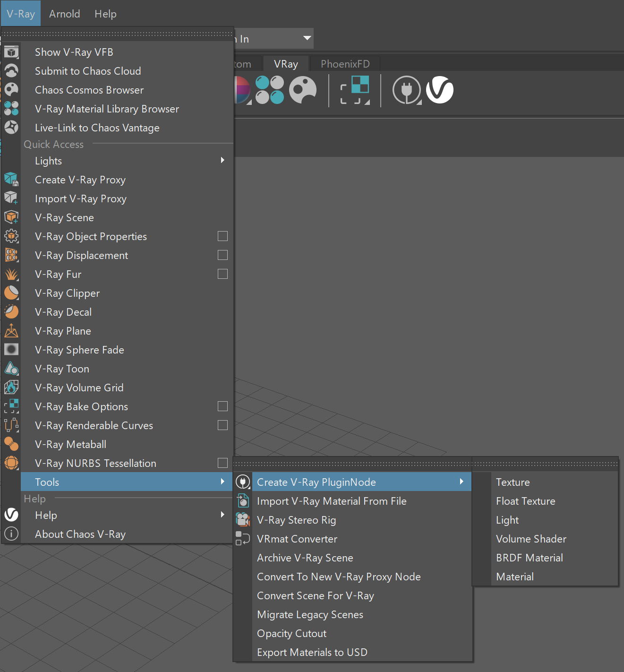Image resolution: width=624 pixels, height=672 pixels.
Task: Click the Submit to Chaos Cloud icon
Action: 11,71
